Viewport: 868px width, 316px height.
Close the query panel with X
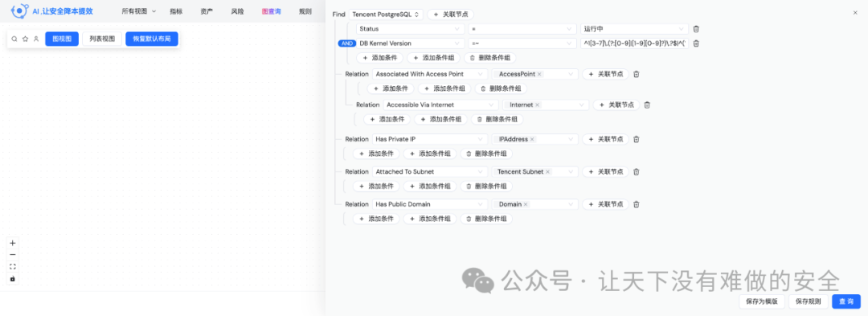pos(855,12)
